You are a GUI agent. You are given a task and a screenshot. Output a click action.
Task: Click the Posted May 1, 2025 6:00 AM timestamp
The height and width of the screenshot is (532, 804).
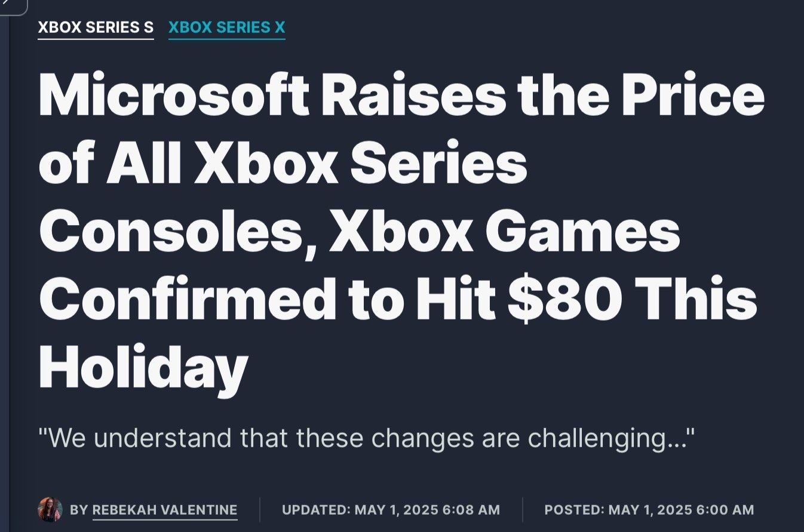click(649, 510)
